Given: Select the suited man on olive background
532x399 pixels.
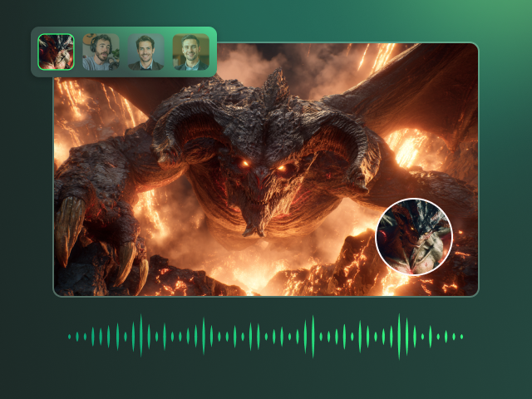Looking at the screenshot, I should click(x=191, y=52).
